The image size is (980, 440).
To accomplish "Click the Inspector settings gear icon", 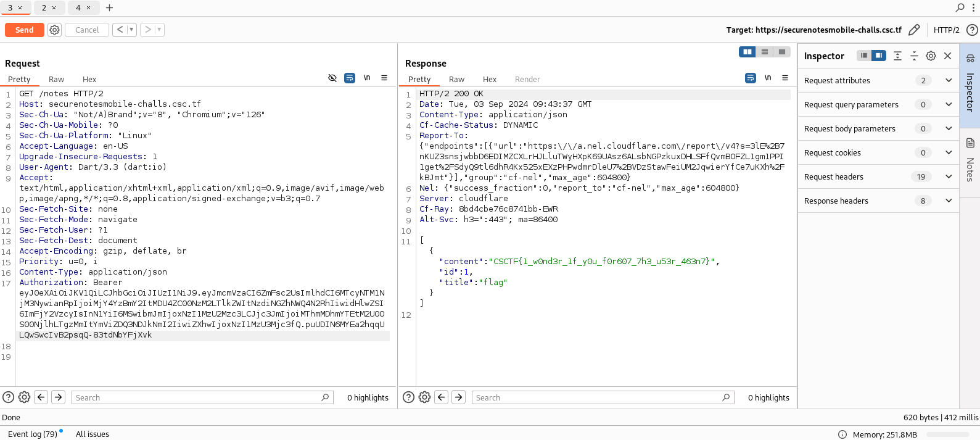I will click(931, 56).
